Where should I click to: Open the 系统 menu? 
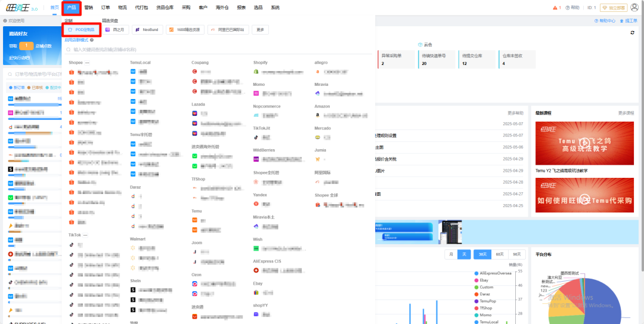click(275, 7)
